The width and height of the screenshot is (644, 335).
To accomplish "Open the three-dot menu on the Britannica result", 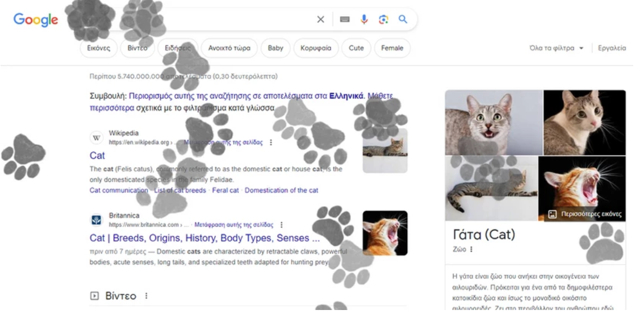I will 281,225.
